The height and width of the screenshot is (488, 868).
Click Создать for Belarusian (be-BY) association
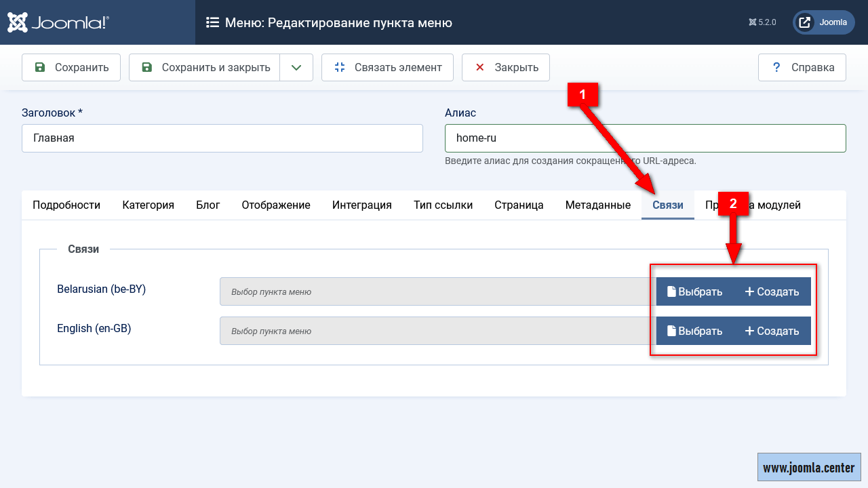point(772,291)
